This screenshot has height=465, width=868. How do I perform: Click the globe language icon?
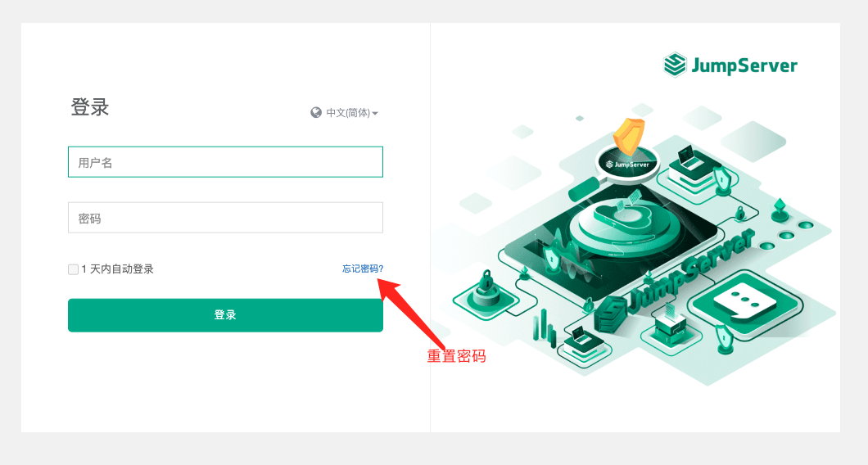tap(316, 113)
